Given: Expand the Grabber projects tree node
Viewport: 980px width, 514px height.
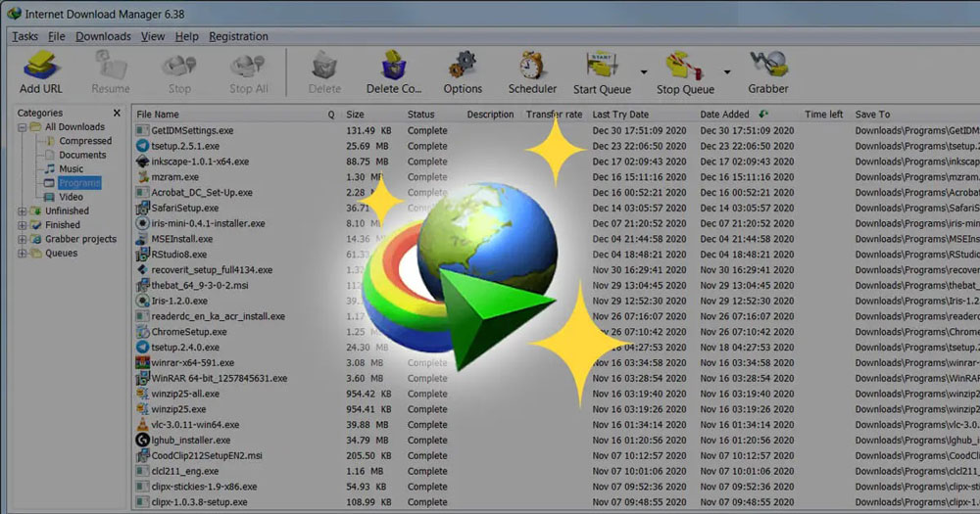Looking at the screenshot, I should (22, 239).
